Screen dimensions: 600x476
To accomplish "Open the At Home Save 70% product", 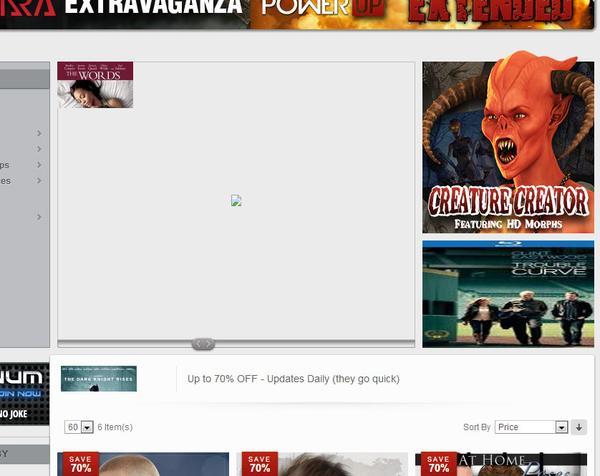I will [x=501, y=464].
